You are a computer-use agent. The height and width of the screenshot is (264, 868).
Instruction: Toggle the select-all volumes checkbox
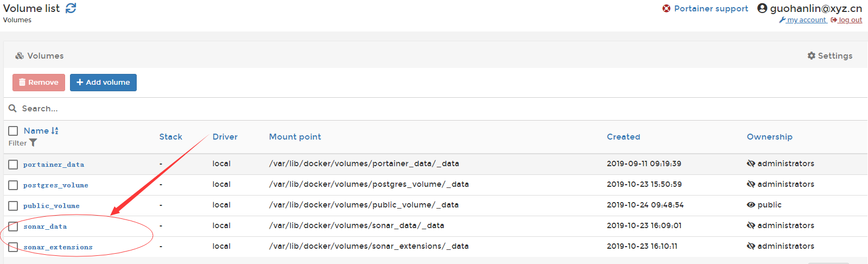click(x=13, y=131)
